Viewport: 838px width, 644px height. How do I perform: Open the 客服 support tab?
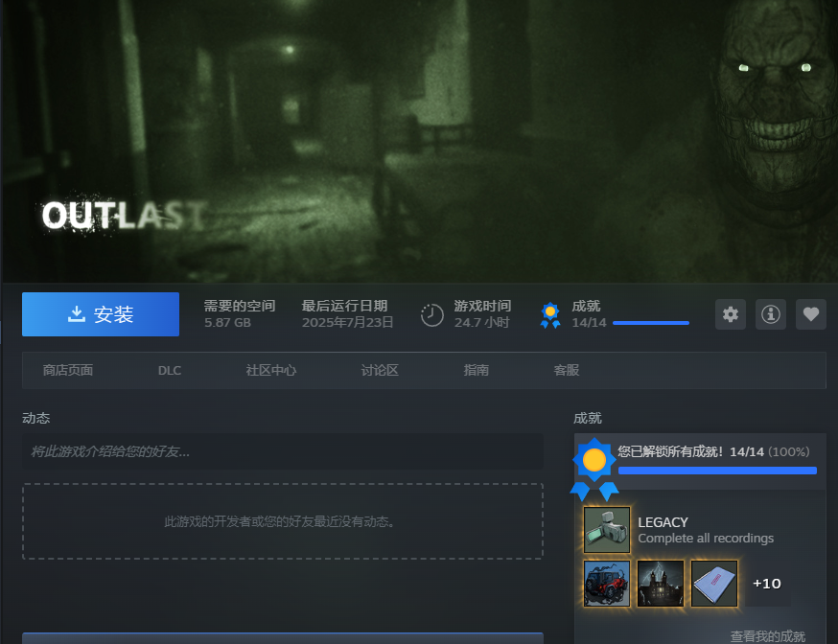(x=567, y=370)
